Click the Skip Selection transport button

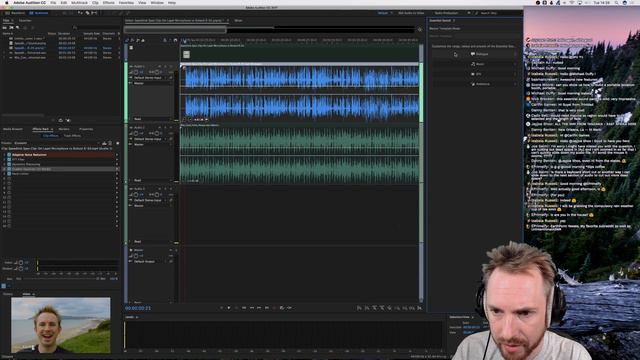point(289,308)
